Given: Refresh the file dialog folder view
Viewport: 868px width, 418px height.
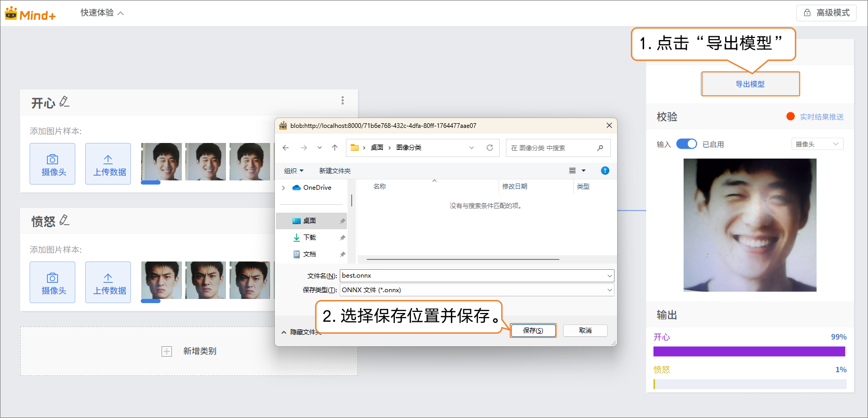Looking at the screenshot, I should point(489,148).
